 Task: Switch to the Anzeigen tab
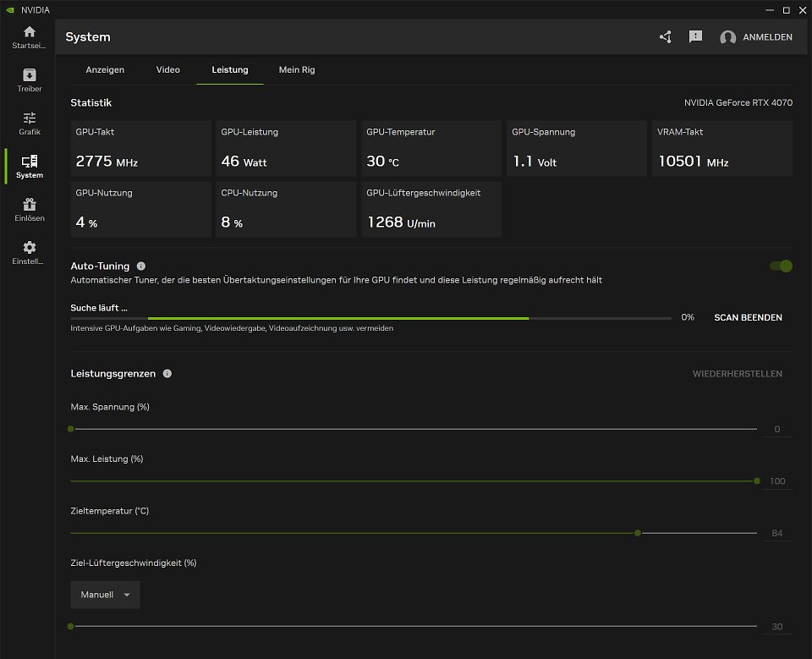[105, 69]
